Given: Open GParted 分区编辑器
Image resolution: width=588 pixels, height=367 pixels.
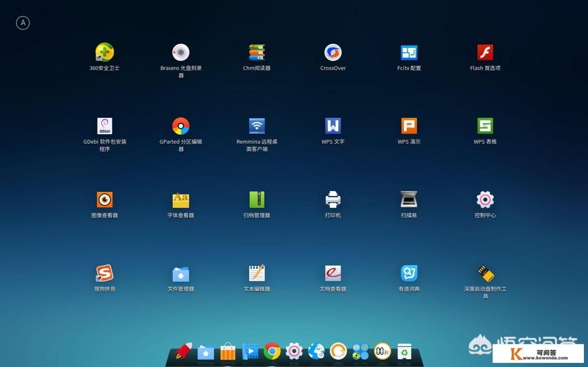Looking at the screenshot, I should point(181,126).
